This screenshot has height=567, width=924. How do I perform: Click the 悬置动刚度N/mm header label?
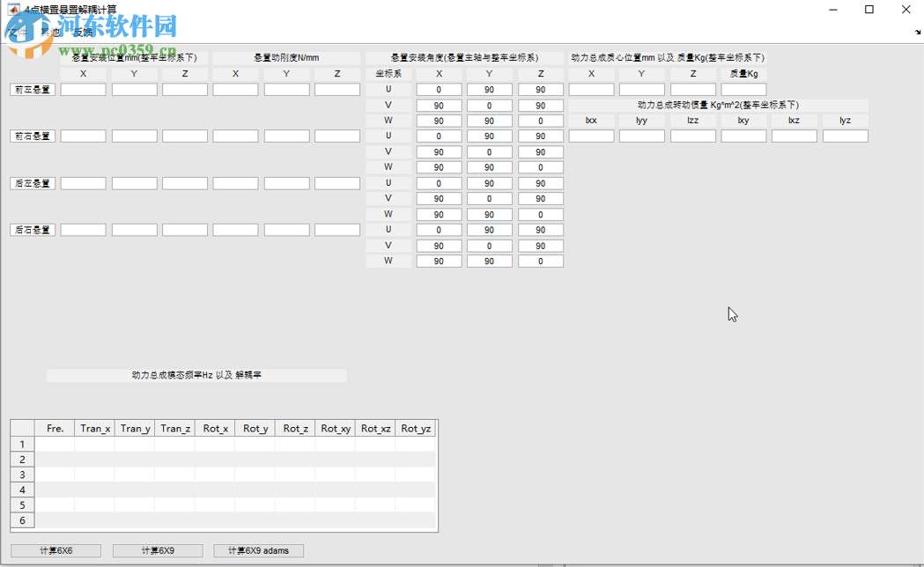(x=286, y=58)
